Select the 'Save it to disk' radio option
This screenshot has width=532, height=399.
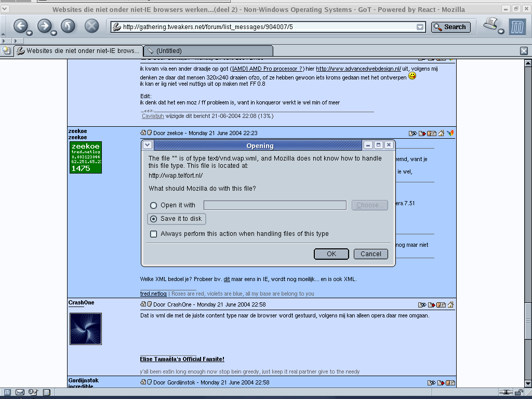(x=153, y=219)
